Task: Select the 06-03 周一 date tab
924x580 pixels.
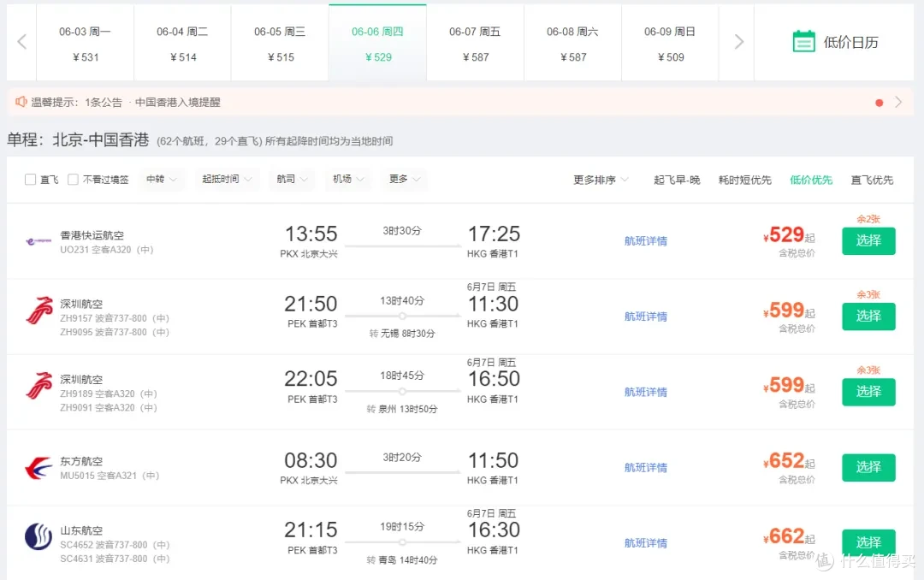Action: tap(85, 43)
